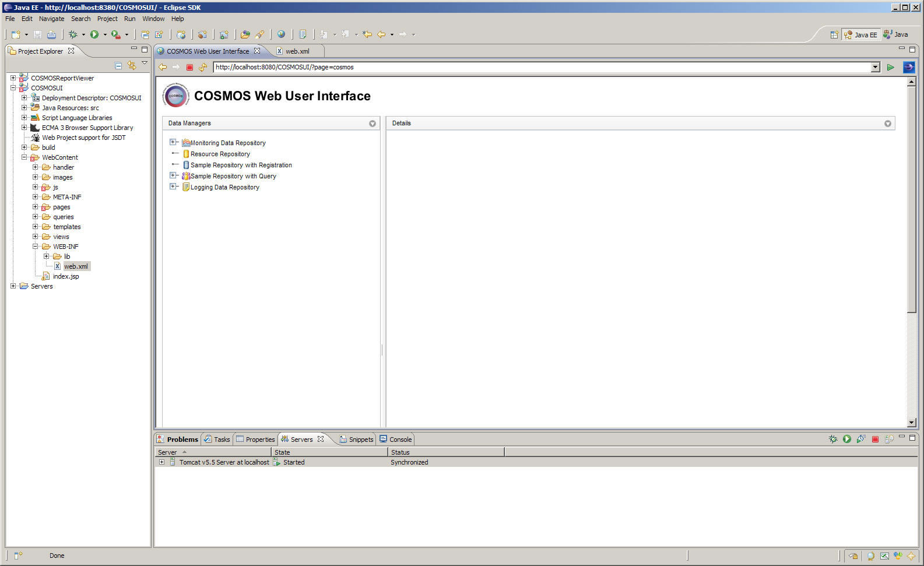Maximize the Servers view panel

tap(912, 437)
